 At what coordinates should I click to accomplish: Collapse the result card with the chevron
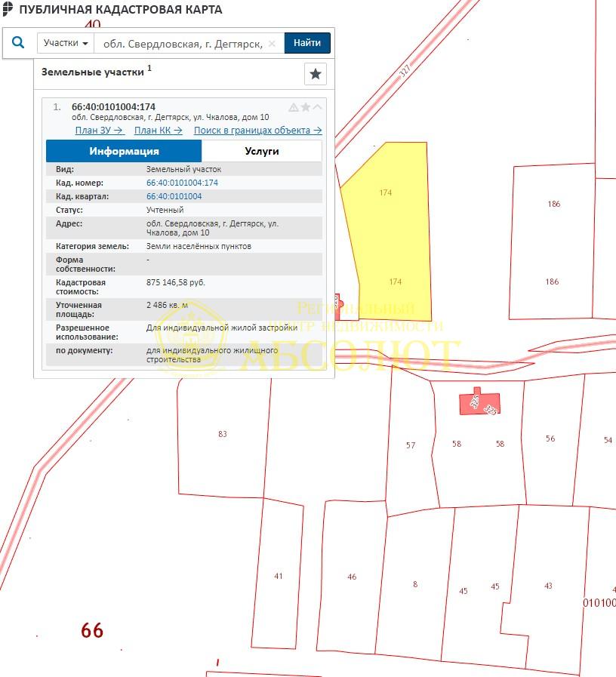pos(318,106)
